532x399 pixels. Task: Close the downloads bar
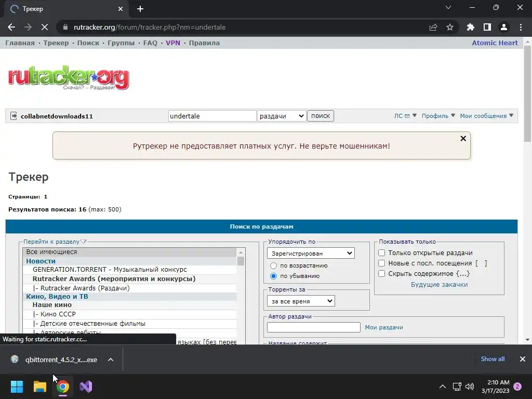pos(523,359)
